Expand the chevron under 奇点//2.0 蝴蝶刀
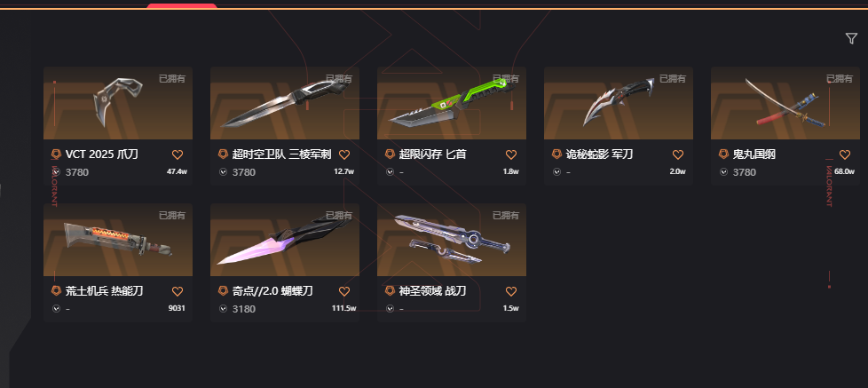 click(x=223, y=308)
